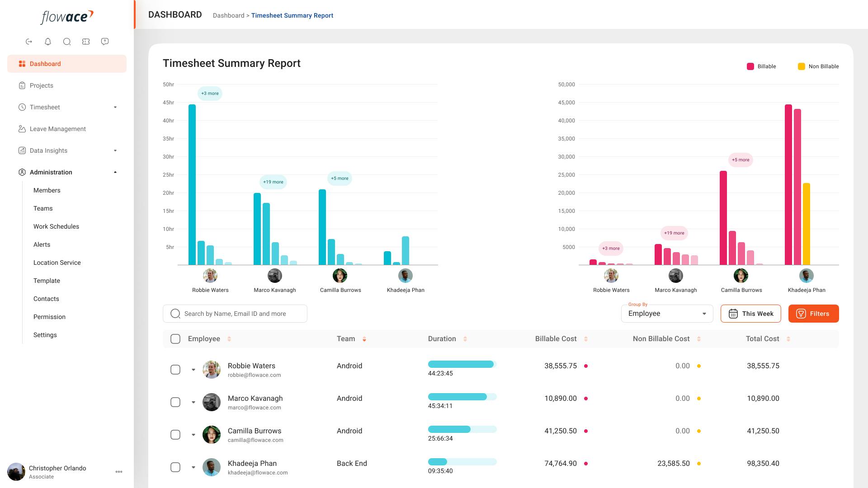
Task: Open the help chat icon
Action: tap(105, 42)
